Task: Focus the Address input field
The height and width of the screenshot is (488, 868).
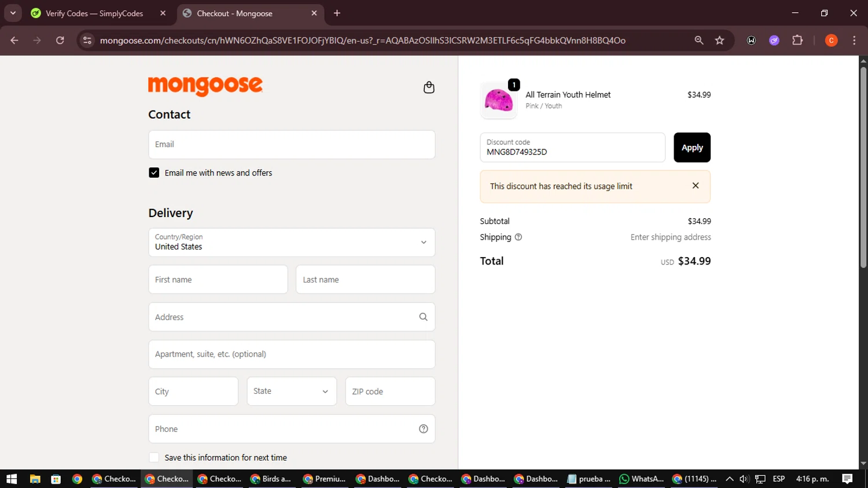Action: click(x=292, y=317)
